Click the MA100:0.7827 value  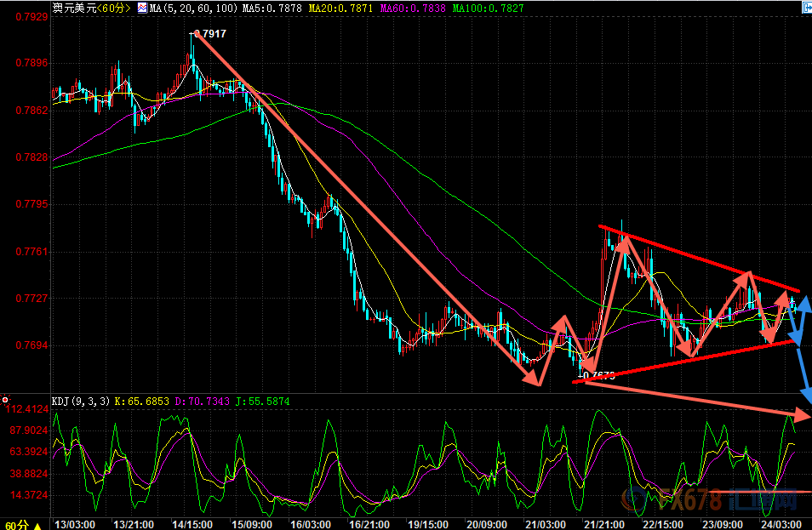pos(488,9)
